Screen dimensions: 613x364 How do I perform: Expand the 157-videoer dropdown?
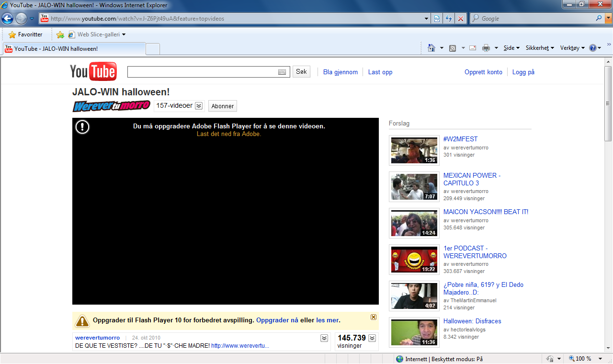coord(199,106)
